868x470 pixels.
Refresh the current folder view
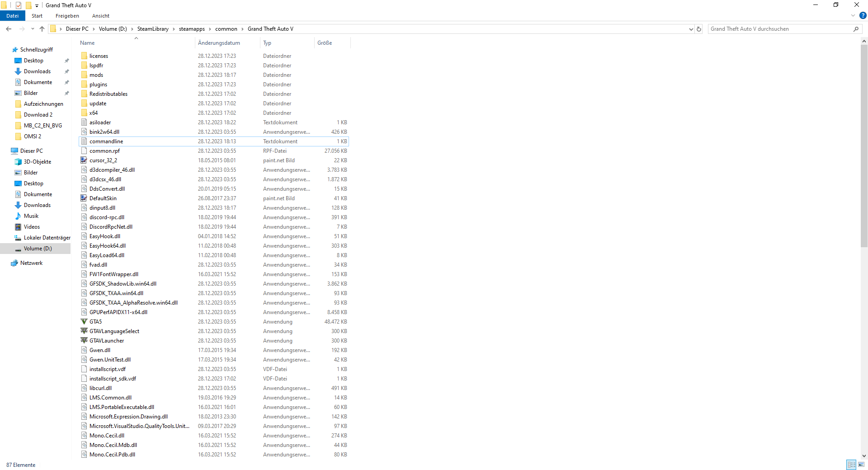[699, 29]
